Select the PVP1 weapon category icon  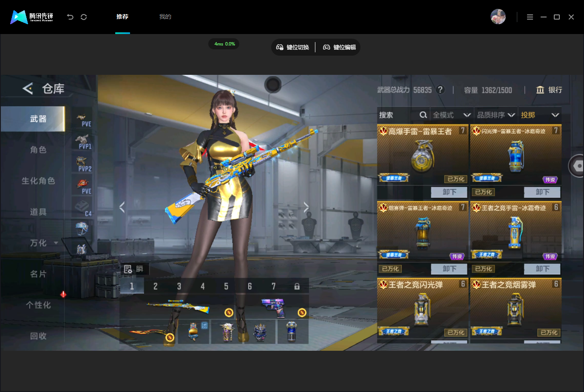[83, 142]
